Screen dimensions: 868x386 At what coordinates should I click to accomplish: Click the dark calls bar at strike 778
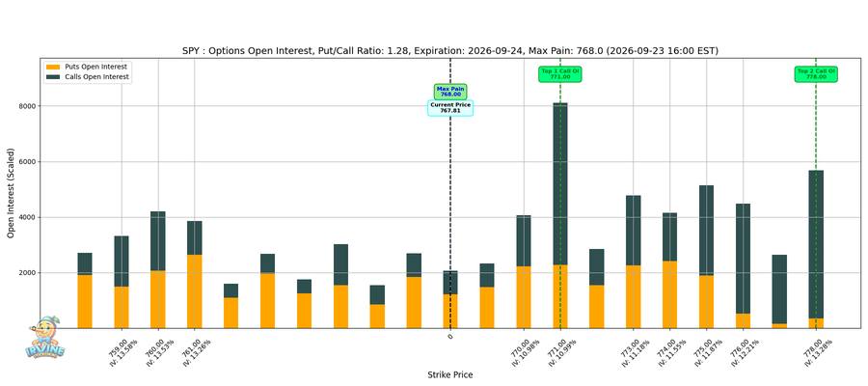click(816, 244)
